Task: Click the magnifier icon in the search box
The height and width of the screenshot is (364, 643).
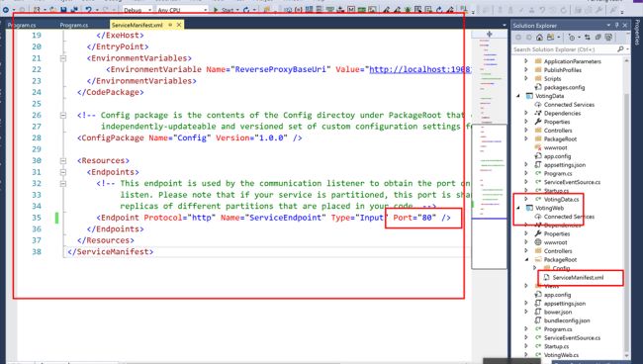Action: click(620, 49)
